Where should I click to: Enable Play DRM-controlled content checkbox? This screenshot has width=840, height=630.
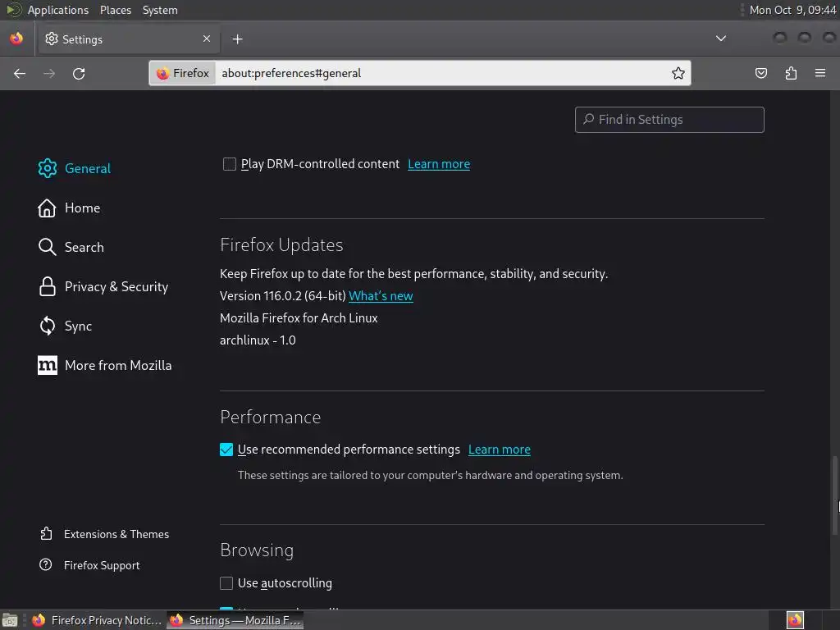[230, 164]
